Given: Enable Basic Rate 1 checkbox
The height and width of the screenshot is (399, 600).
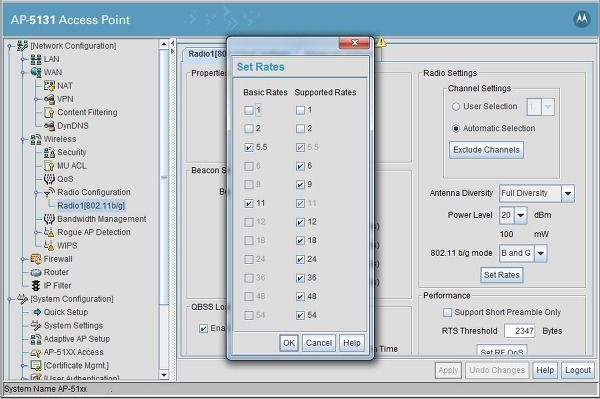Looking at the screenshot, I should click(x=249, y=111).
